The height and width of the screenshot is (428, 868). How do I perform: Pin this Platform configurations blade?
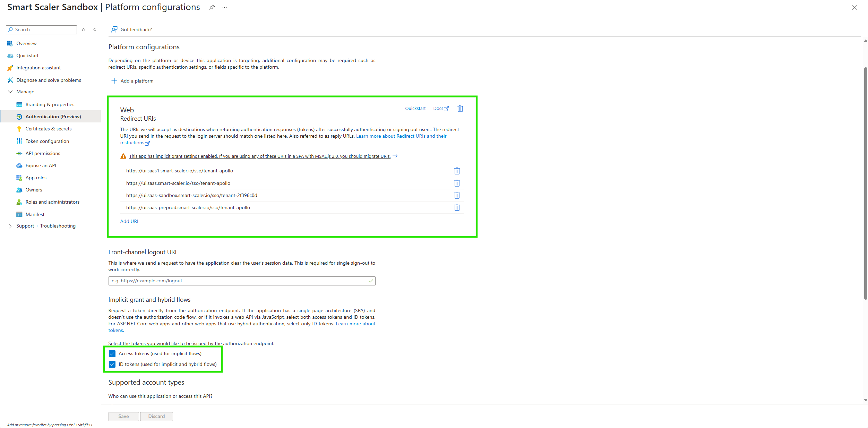pos(212,7)
